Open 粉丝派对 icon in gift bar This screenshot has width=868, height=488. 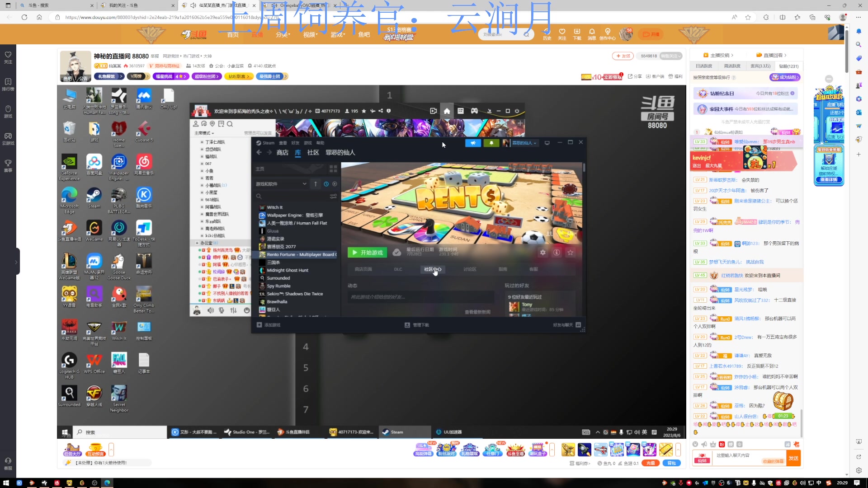tap(446, 450)
